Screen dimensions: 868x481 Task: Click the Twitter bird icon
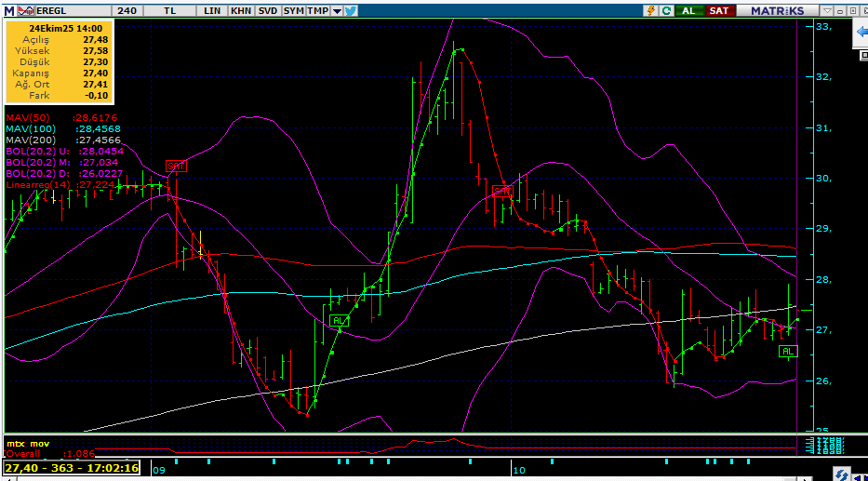(351, 10)
